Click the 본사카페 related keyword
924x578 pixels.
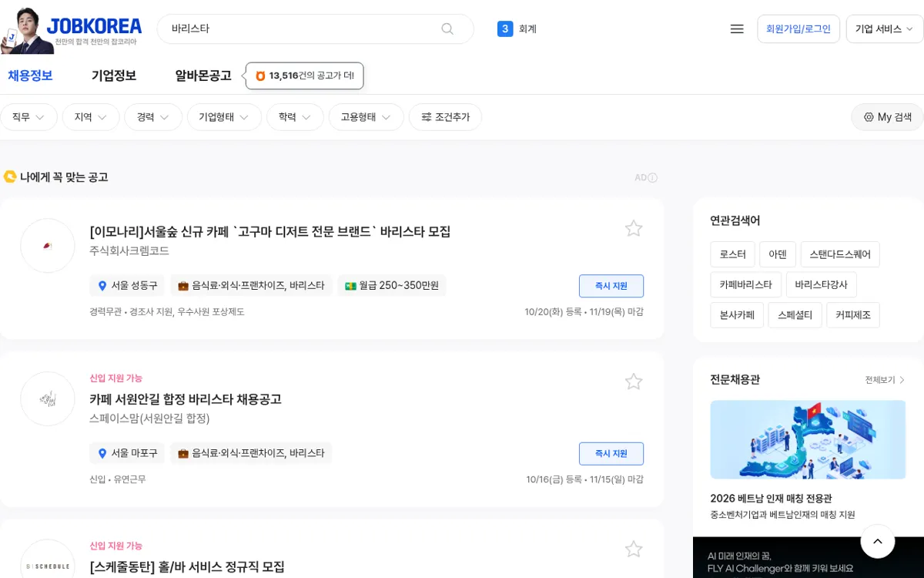point(737,315)
